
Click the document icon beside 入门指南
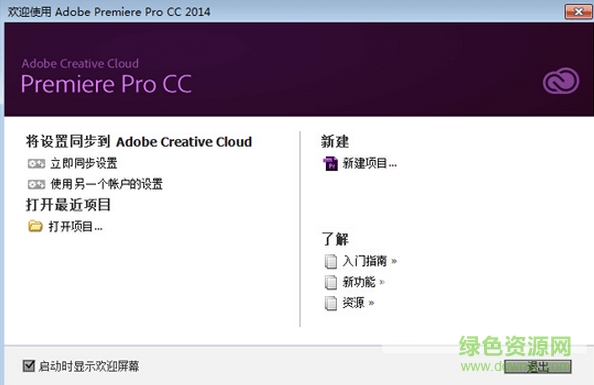tap(331, 261)
